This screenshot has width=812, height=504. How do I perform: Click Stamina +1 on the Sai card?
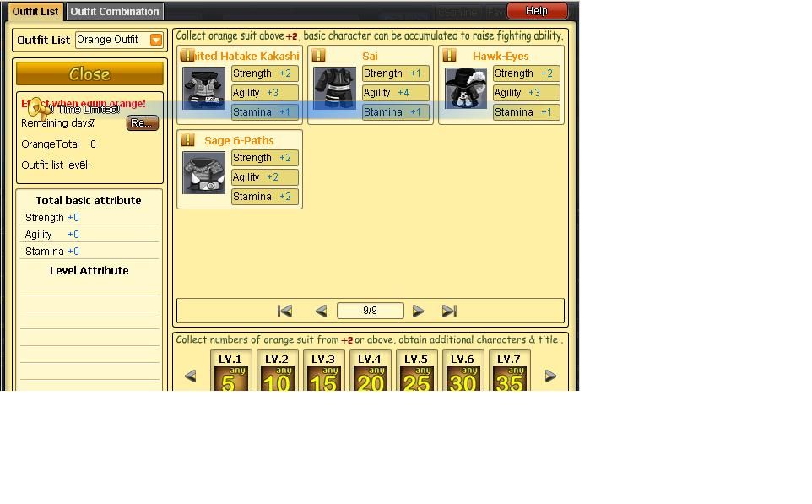tap(396, 112)
